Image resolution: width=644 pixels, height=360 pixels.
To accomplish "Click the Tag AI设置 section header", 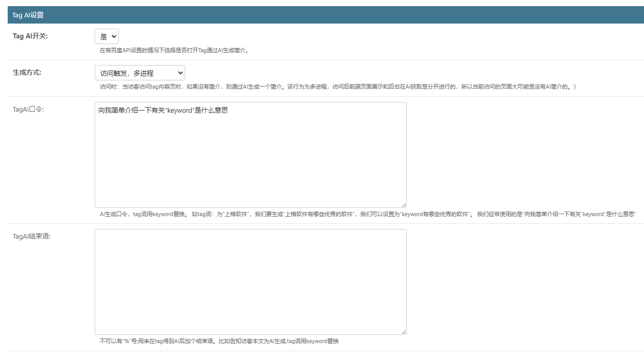I will tap(28, 15).
